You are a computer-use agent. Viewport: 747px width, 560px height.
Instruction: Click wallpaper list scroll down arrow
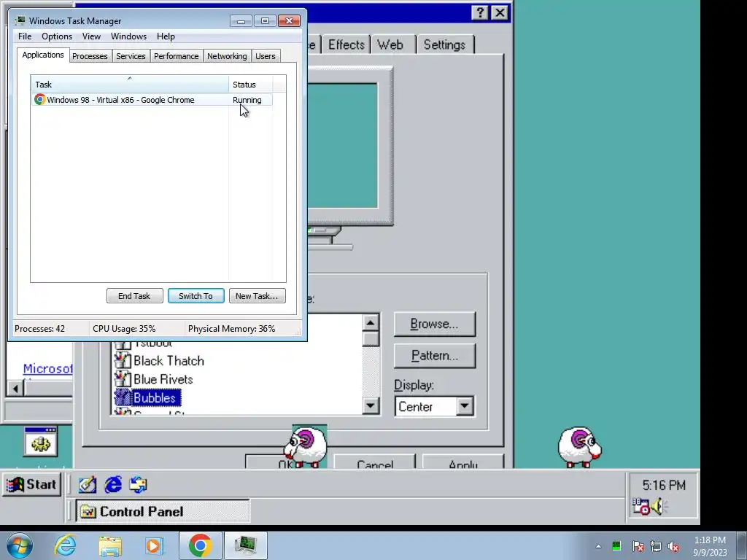[371, 405]
